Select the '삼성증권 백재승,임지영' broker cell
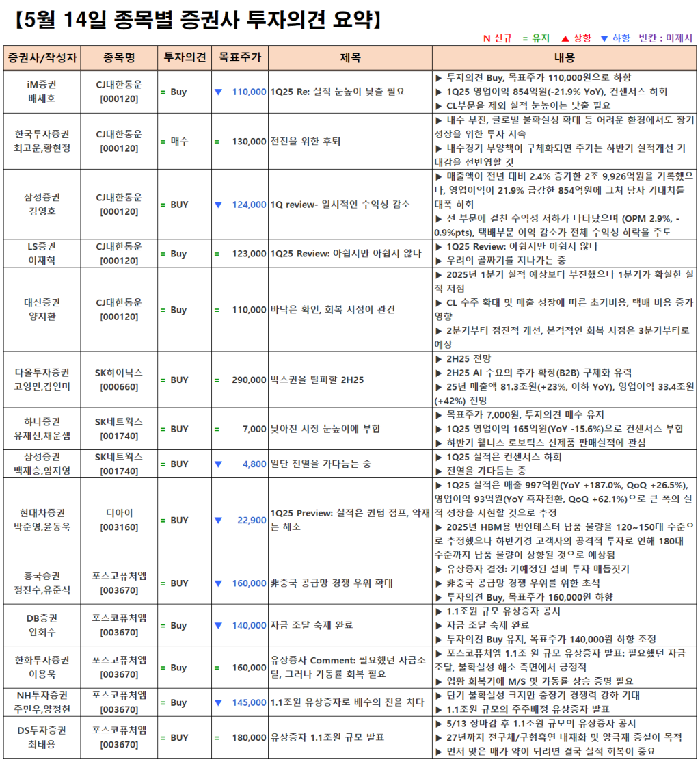Image resolution: width=700 pixels, height=764 pixels. tap(42, 464)
